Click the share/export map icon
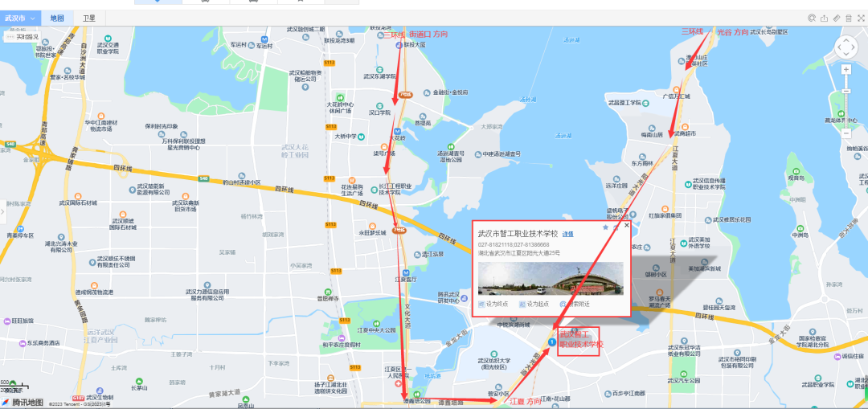 [824, 18]
